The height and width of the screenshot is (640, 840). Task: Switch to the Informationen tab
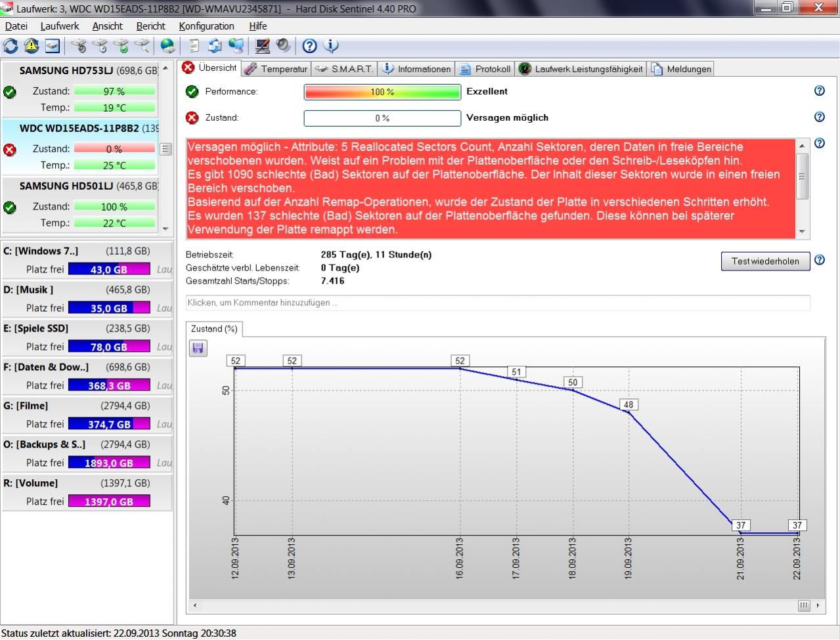[416, 69]
